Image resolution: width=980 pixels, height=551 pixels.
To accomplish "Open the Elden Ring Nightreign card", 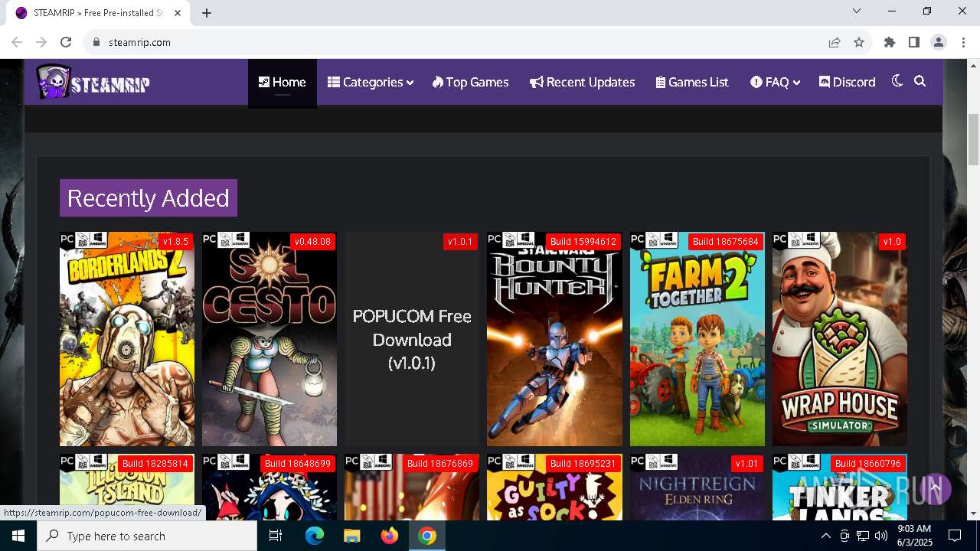I will pyautogui.click(x=697, y=488).
